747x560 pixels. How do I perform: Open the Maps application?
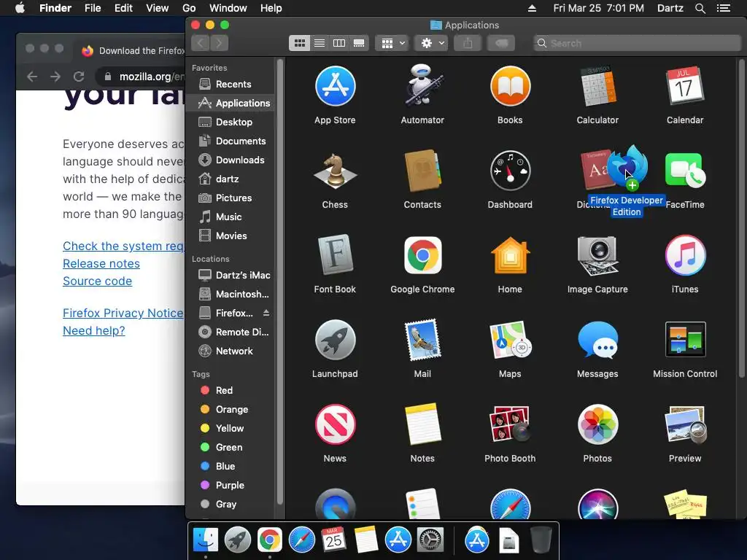click(510, 340)
